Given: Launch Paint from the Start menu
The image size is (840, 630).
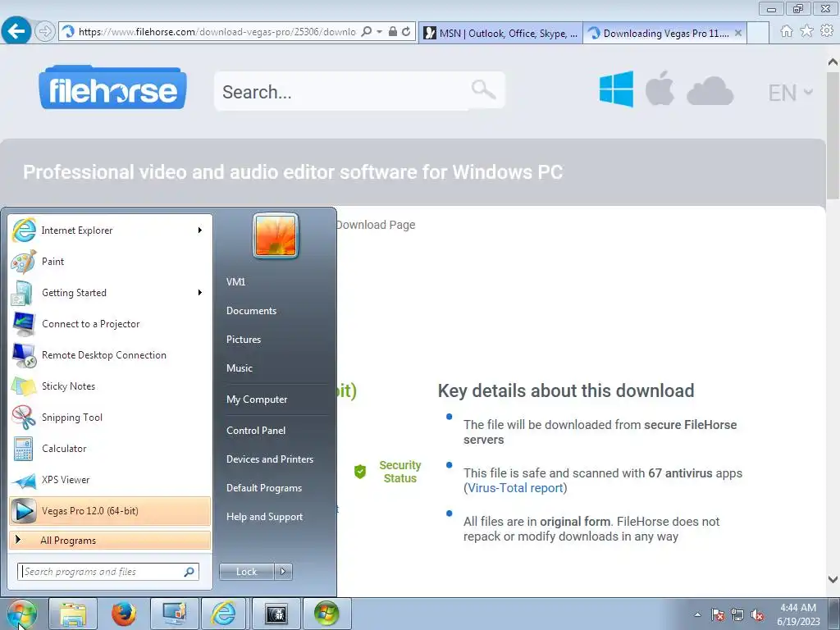Looking at the screenshot, I should pyautogui.click(x=110, y=262).
